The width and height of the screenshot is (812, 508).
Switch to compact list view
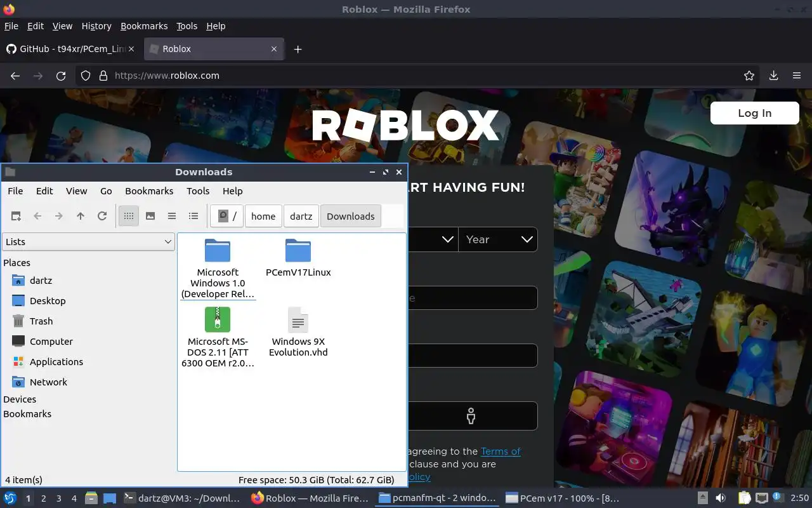[172, 216]
